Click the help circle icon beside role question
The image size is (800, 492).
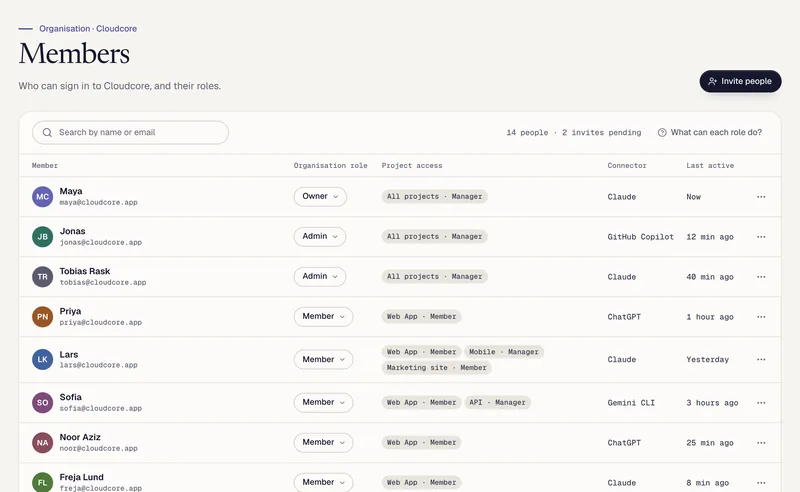pyautogui.click(x=662, y=133)
